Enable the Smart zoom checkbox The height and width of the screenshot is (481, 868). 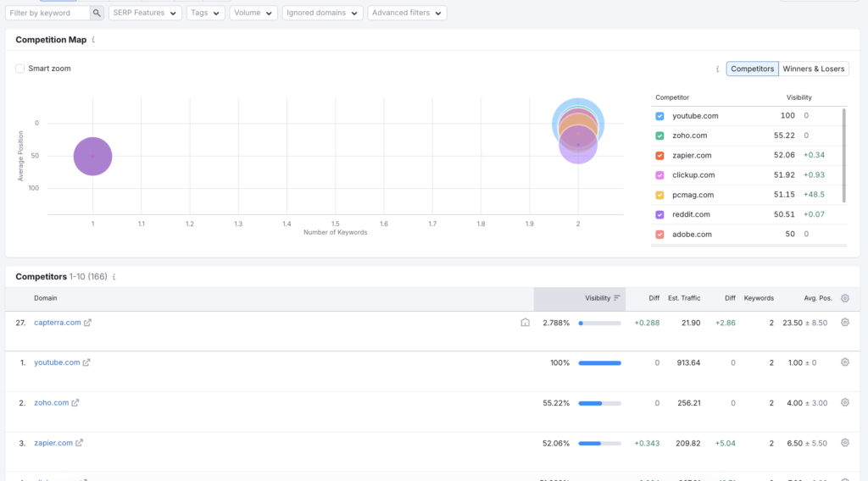(x=20, y=69)
